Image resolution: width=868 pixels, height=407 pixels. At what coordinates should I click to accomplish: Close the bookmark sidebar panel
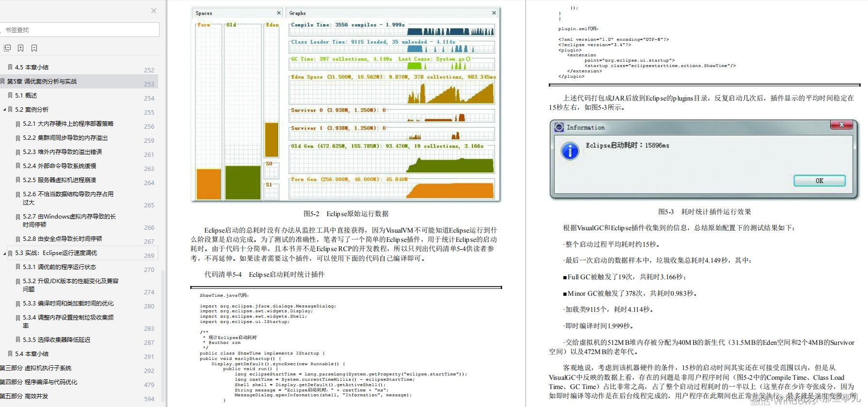tap(154, 11)
